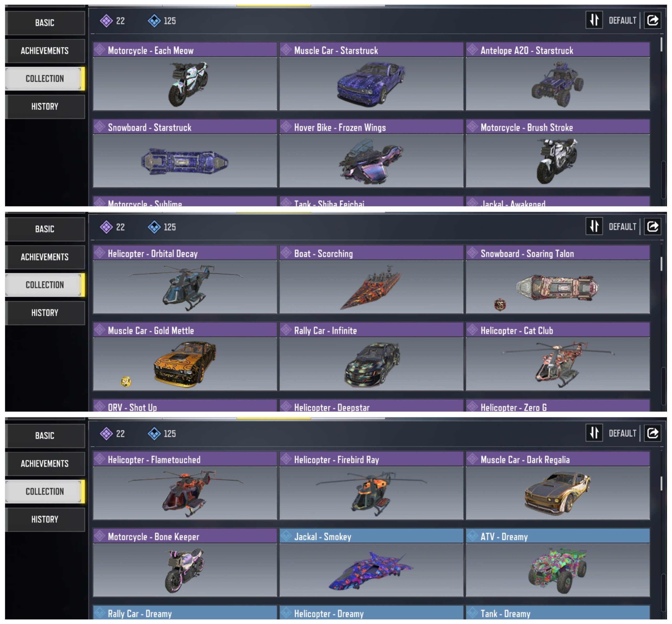
Task: Select ATV - Dreamy skin card
Action: 558,563
